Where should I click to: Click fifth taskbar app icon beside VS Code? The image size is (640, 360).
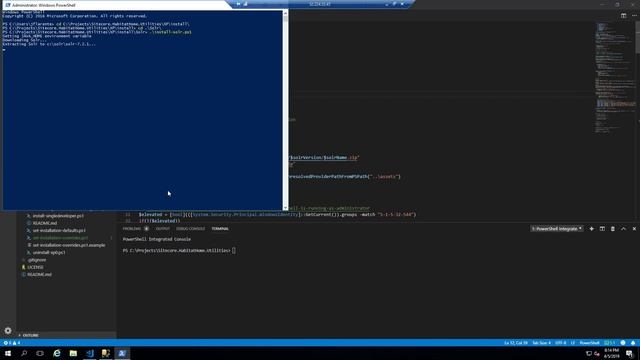tap(106, 353)
